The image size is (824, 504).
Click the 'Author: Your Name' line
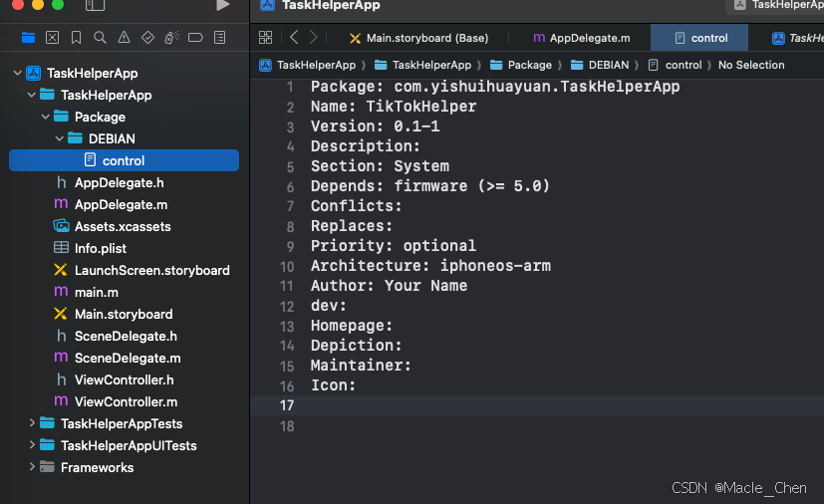[389, 286]
